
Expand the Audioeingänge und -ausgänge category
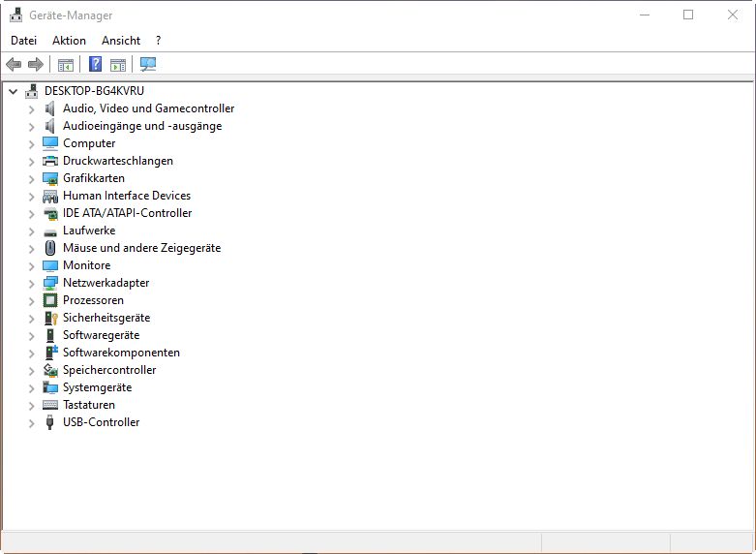tap(31, 127)
